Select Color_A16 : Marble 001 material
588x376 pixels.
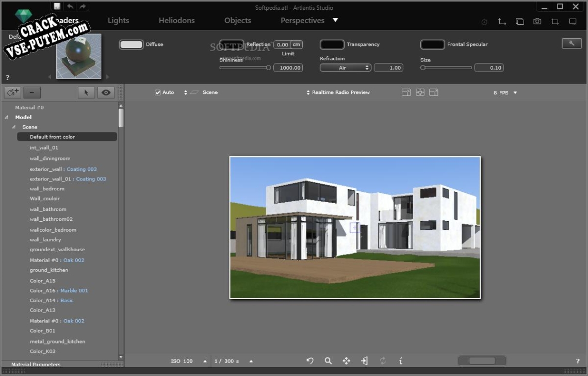point(58,290)
